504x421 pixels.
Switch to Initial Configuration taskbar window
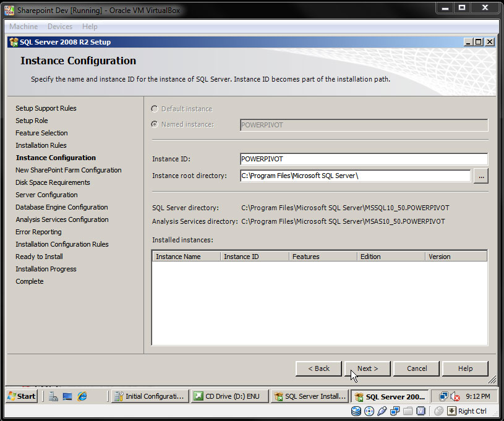150,396
